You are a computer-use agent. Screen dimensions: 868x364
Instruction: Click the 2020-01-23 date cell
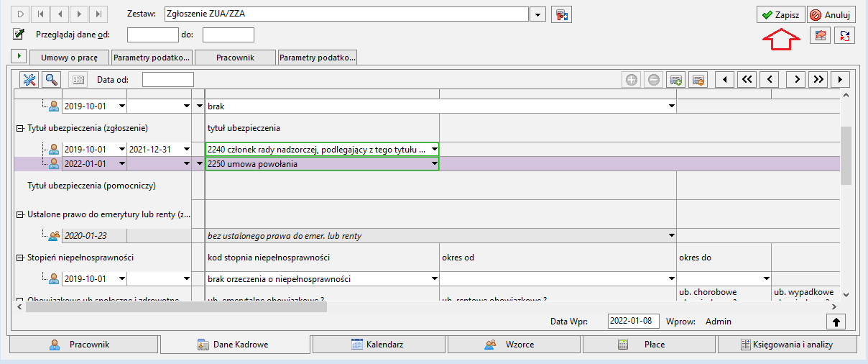tap(94, 235)
